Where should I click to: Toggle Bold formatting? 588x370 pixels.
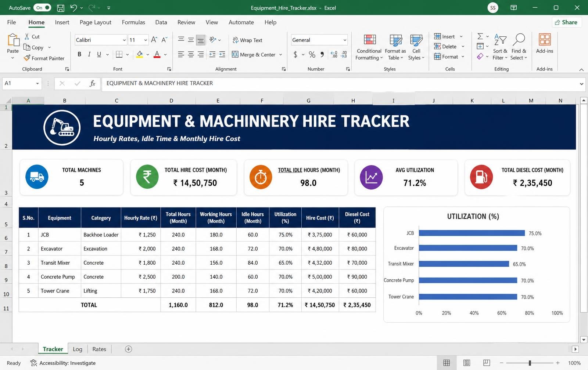pos(79,54)
